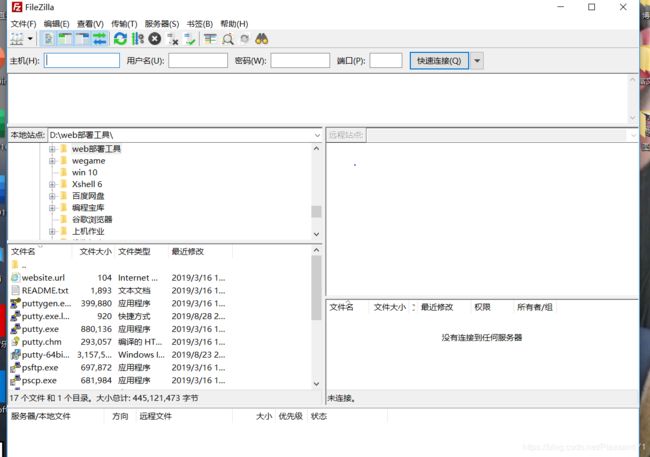The width and height of the screenshot is (650, 457).
Task: Open the local site path dropdown
Action: 317,134
